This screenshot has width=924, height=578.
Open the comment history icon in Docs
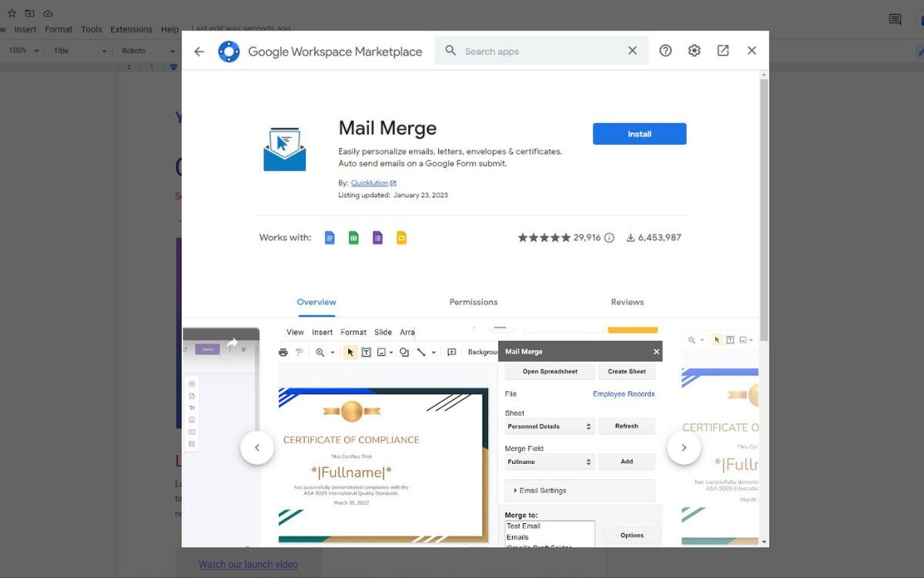click(895, 19)
